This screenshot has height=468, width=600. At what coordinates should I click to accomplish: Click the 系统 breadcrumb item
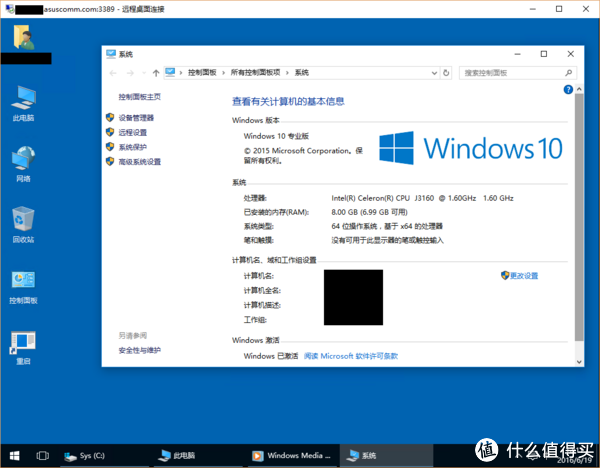click(302, 72)
